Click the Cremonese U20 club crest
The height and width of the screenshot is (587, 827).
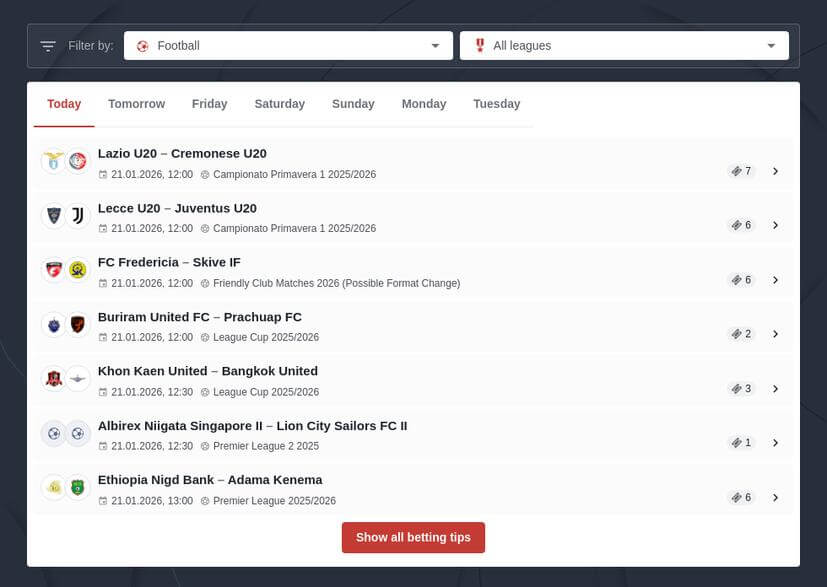[78, 162]
